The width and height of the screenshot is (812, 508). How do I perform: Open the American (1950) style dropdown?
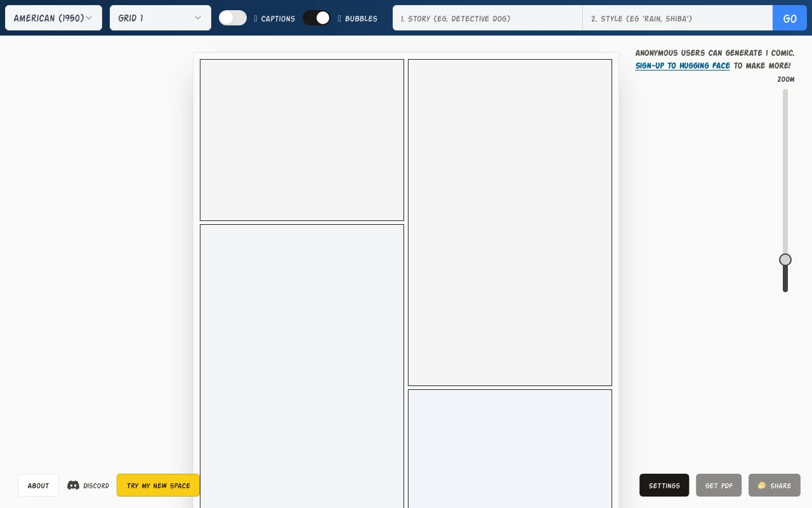point(48,18)
